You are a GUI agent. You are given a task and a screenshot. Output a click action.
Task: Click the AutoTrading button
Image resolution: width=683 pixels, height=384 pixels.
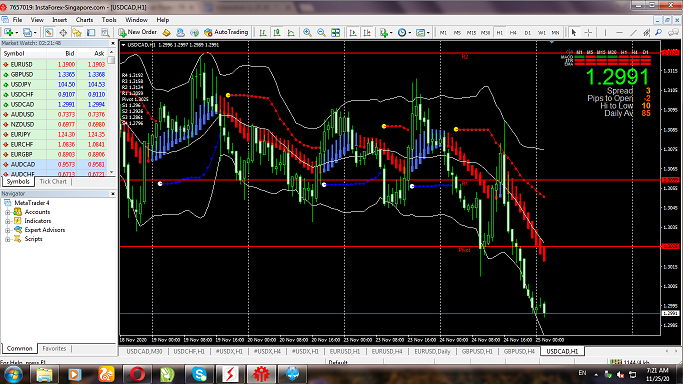(x=226, y=32)
